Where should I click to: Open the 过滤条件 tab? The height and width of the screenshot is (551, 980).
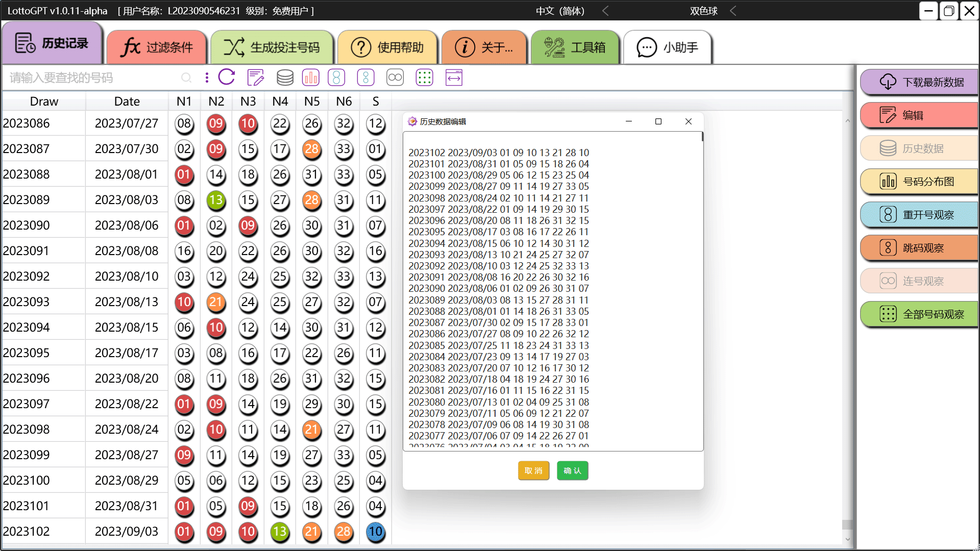(x=157, y=47)
